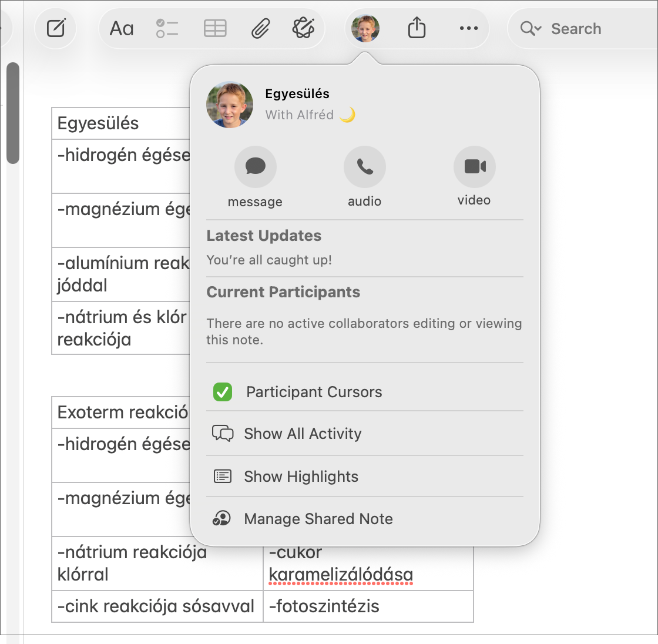Start a video call with Alfréd

click(474, 167)
